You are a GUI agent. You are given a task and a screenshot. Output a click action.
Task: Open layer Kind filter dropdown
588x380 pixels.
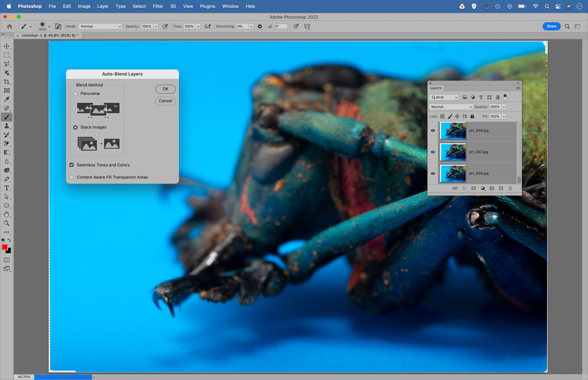point(444,97)
